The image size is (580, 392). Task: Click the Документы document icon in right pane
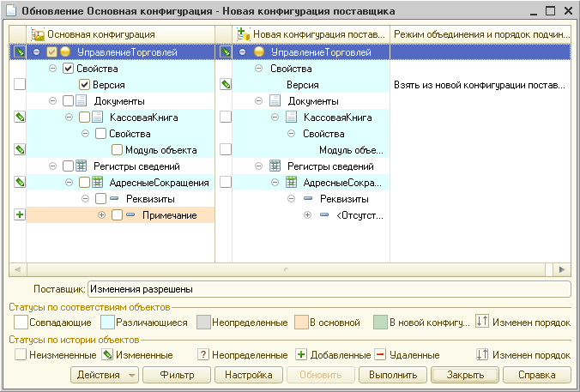275,101
